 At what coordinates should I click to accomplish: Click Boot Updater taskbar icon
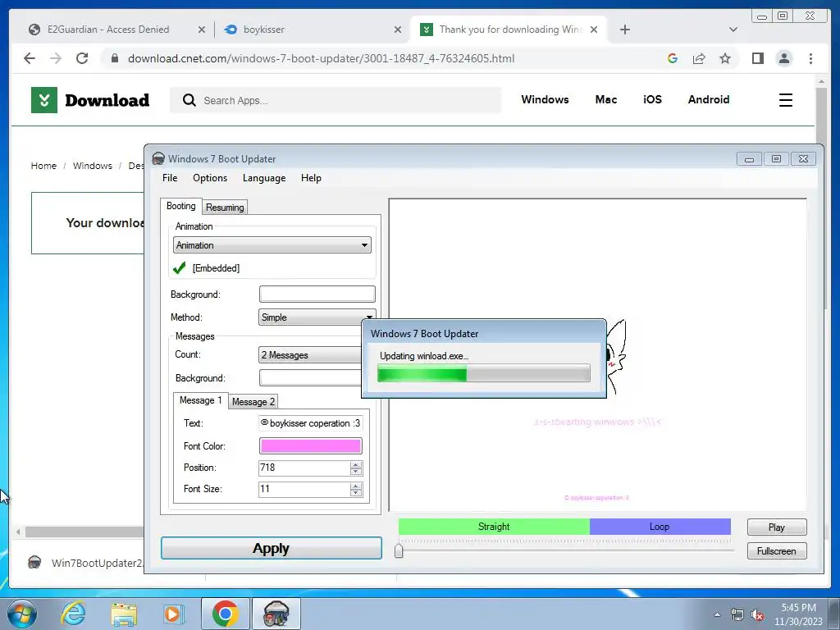pyautogui.click(x=276, y=614)
